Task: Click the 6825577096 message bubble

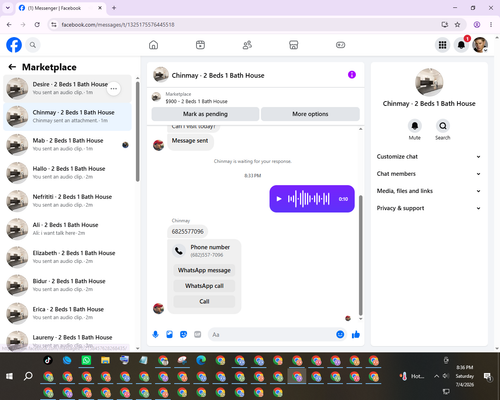Action: [188, 232]
